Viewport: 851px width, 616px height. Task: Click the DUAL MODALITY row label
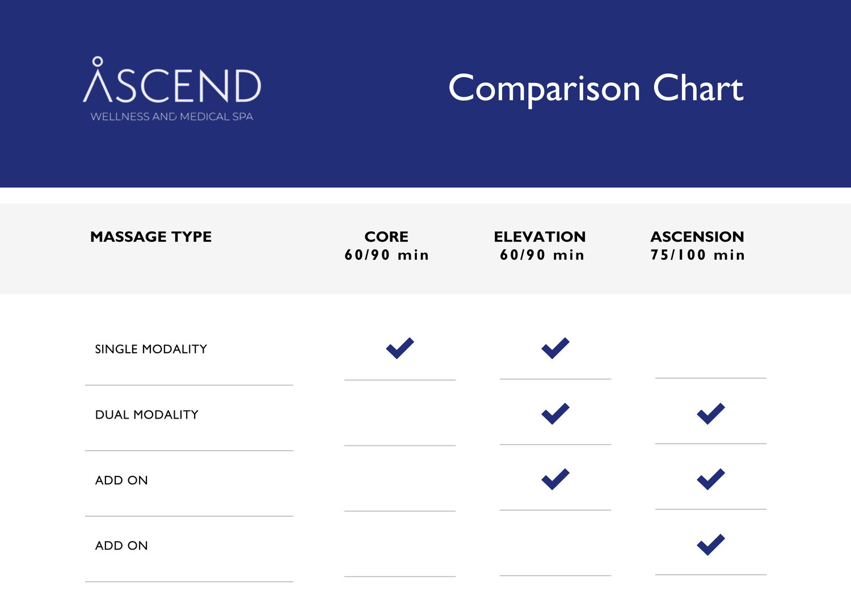(x=147, y=415)
